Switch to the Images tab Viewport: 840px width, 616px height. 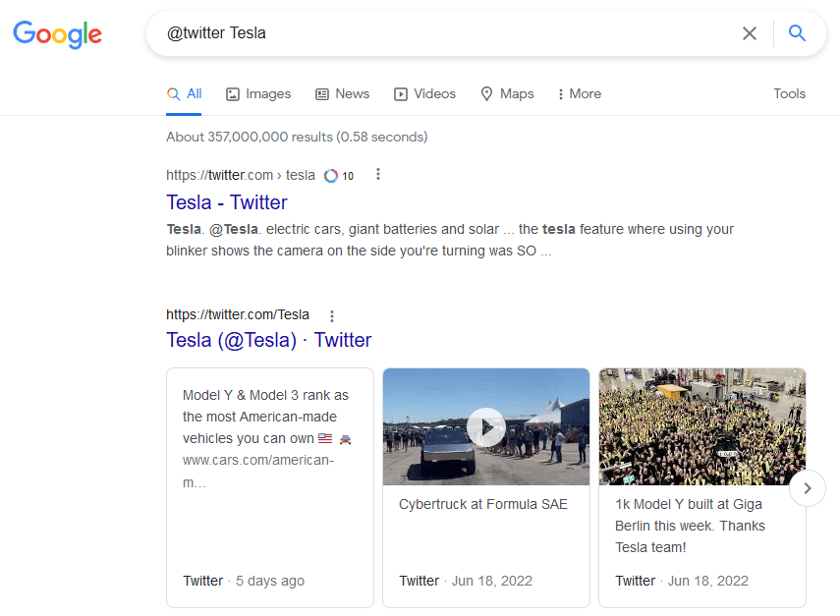point(258,94)
